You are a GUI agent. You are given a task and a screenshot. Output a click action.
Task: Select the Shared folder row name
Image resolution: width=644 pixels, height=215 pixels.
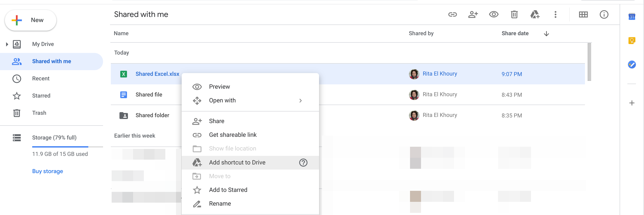click(152, 115)
